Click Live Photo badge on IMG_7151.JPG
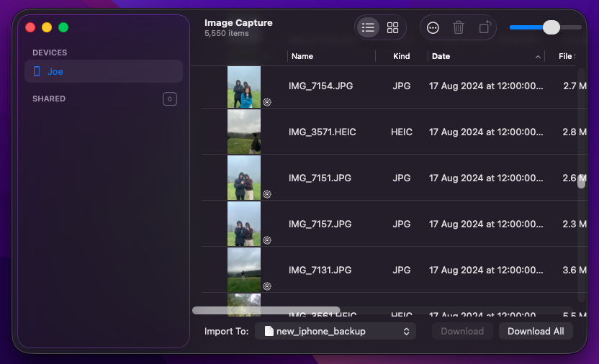599x364 pixels. tap(267, 194)
